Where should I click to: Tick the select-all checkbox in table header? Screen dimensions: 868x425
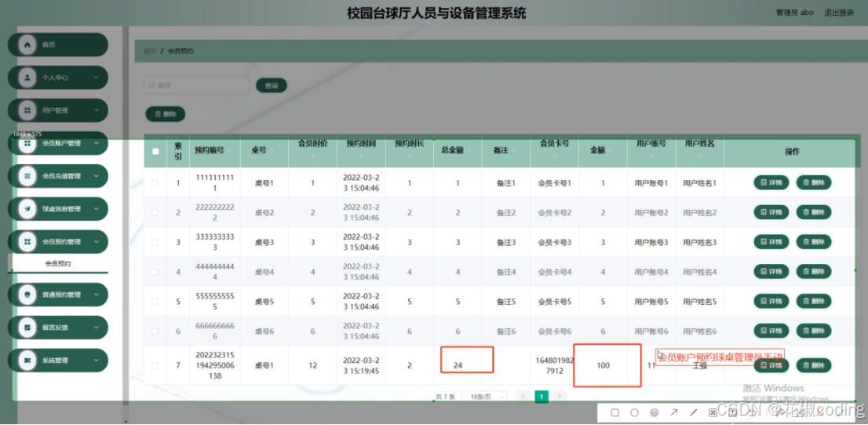(x=155, y=152)
